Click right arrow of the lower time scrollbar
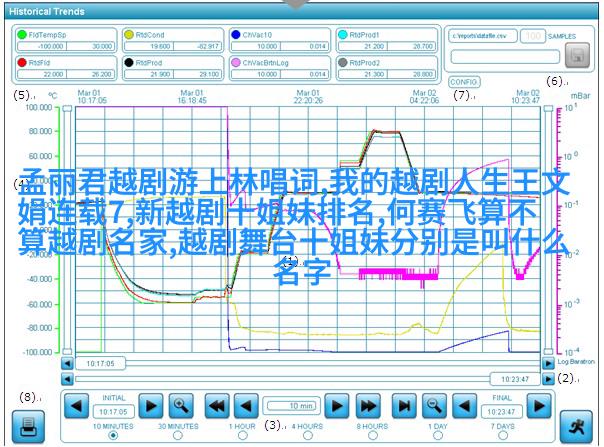Viewport: 604px width, 447px height. [x=548, y=379]
